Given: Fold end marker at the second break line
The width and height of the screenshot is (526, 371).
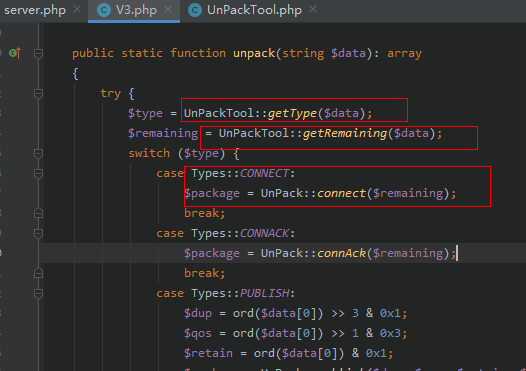Looking at the screenshot, I should click(x=38, y=273).
